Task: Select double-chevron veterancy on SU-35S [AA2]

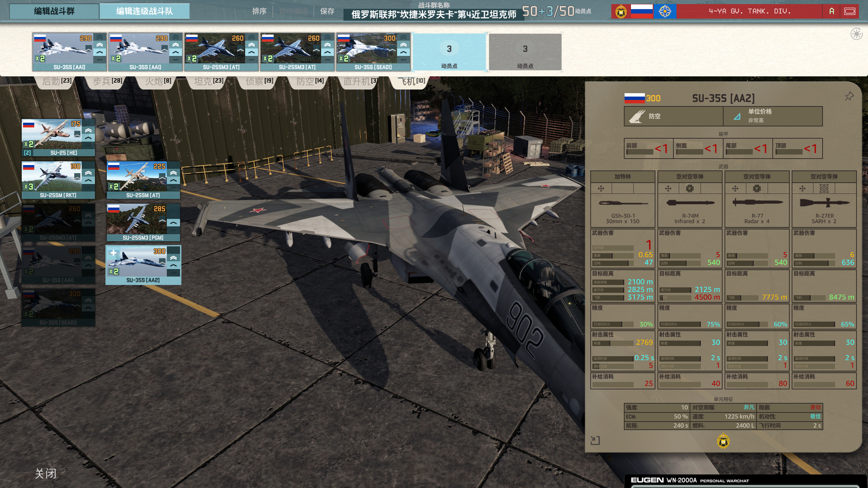Action: pyautogui.click(x=174, y=258)
